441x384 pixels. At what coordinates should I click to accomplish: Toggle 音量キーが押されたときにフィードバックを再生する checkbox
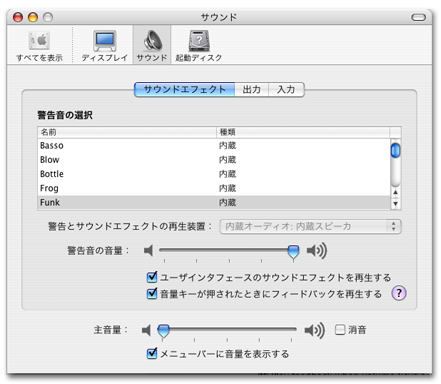(x=152, y=293)
